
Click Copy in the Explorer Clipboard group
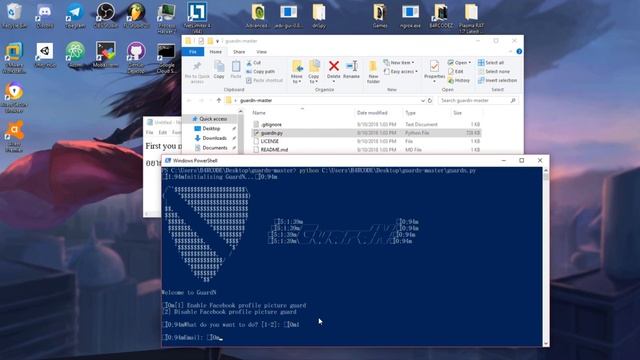click(219, 69)
